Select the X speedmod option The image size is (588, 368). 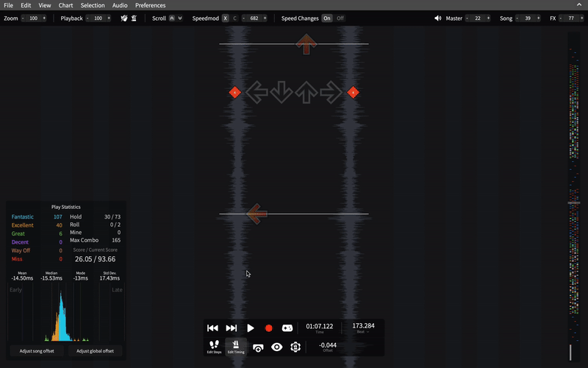[225, 18]
